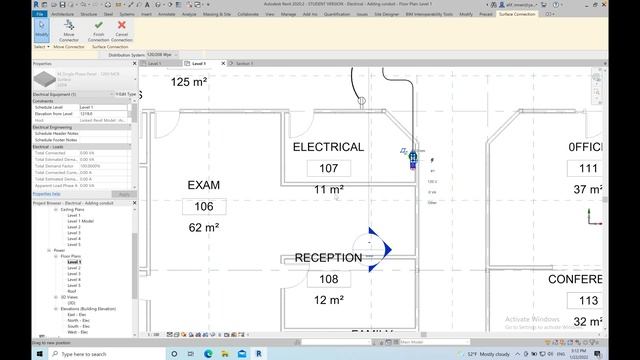Open the type selector dropdown in Properties
Screen dimensions: 640x360
pos(135,79)
